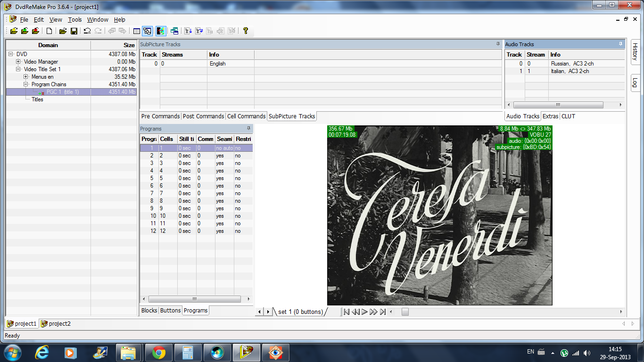Click the navigate forward arrow icon
The height and width of the screenshot is (362, 644).
[123, 31]
